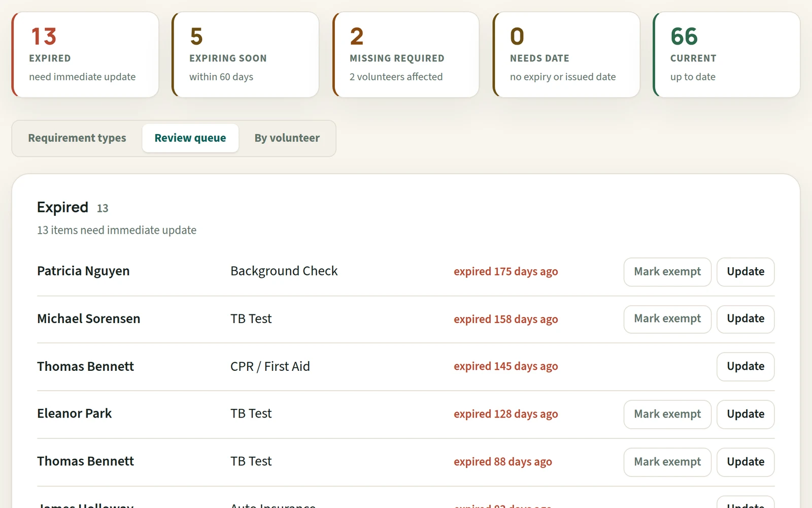
Task: Click the name Eleanor Park
Action: [75, 414]
